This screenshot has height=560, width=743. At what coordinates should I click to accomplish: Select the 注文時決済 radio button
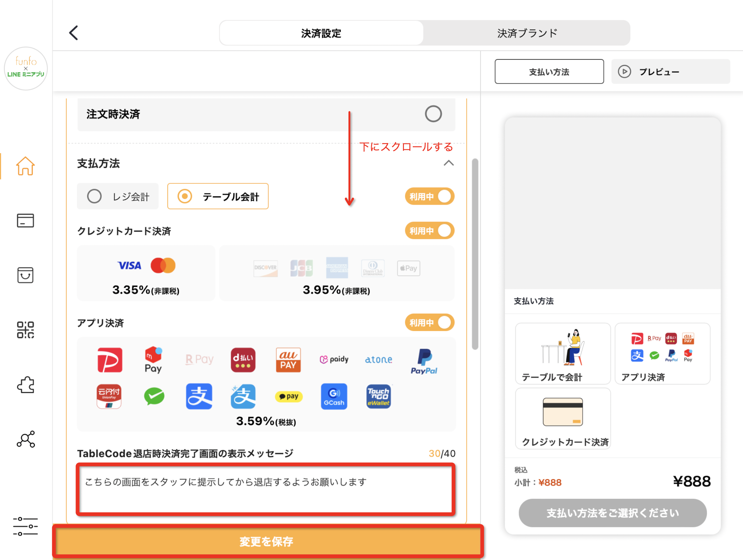[433, 114]
